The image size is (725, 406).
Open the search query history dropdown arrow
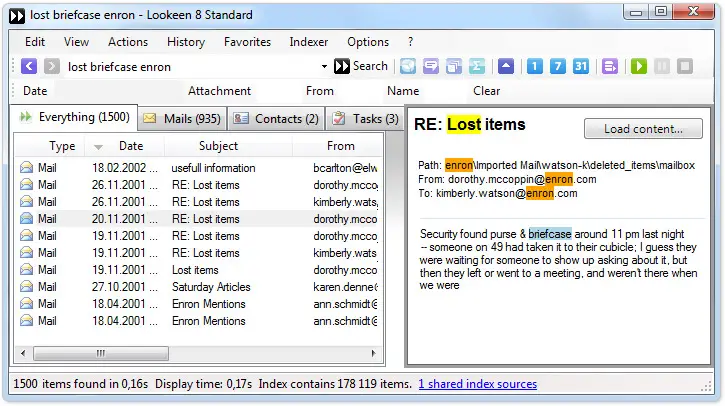[324, 67]
